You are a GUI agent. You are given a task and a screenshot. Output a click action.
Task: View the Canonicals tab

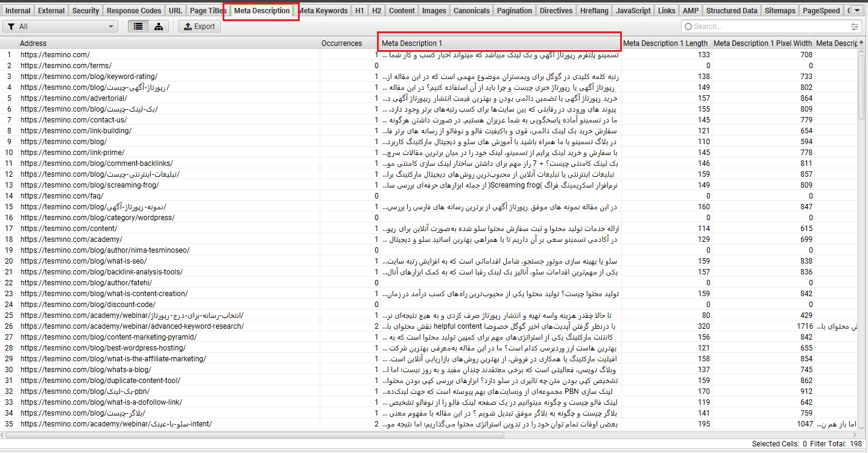(472, 10)
